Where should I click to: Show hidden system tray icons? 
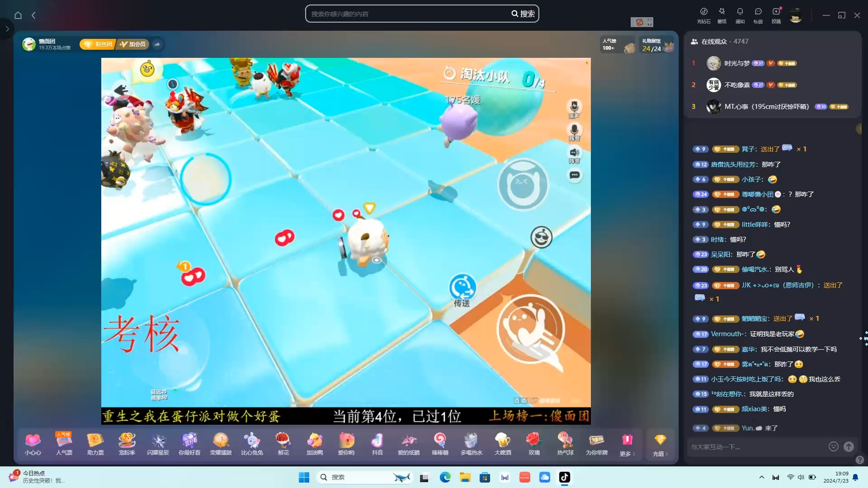coord(762,477)
